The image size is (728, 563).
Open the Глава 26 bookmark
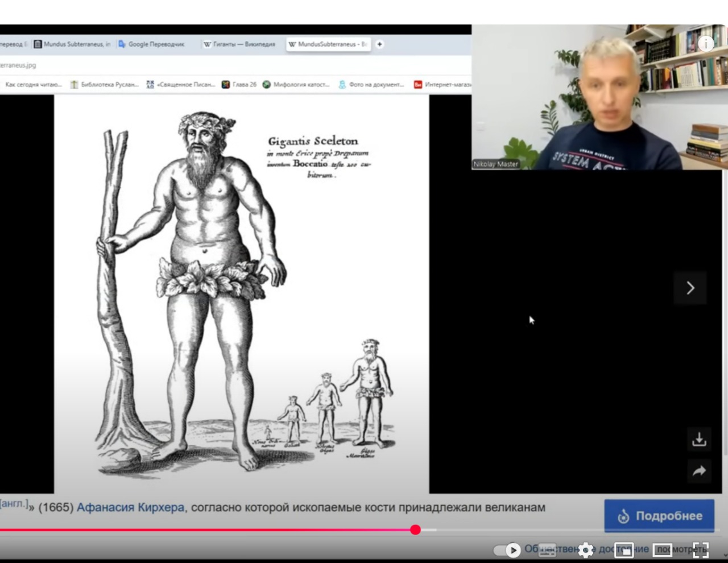[x=239, y=85]
